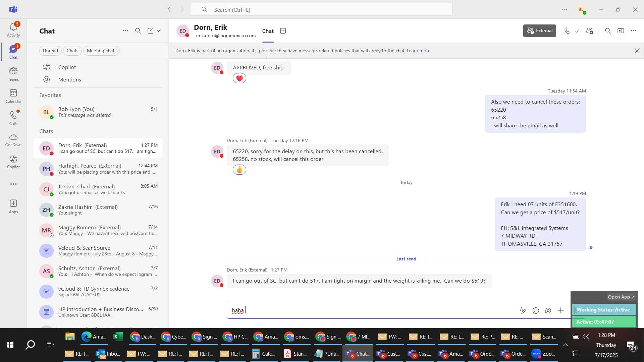Open Copilot from the left rail

(x=13, y=162)
